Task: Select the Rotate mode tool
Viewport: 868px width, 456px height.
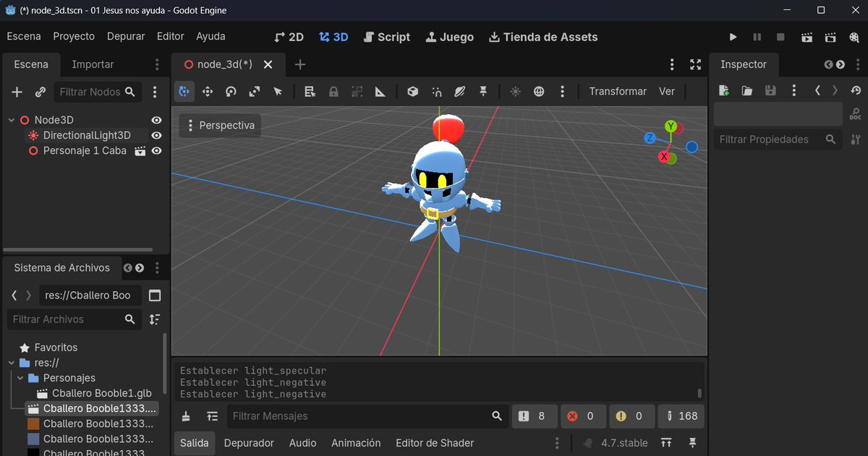Action: (231, 92)
